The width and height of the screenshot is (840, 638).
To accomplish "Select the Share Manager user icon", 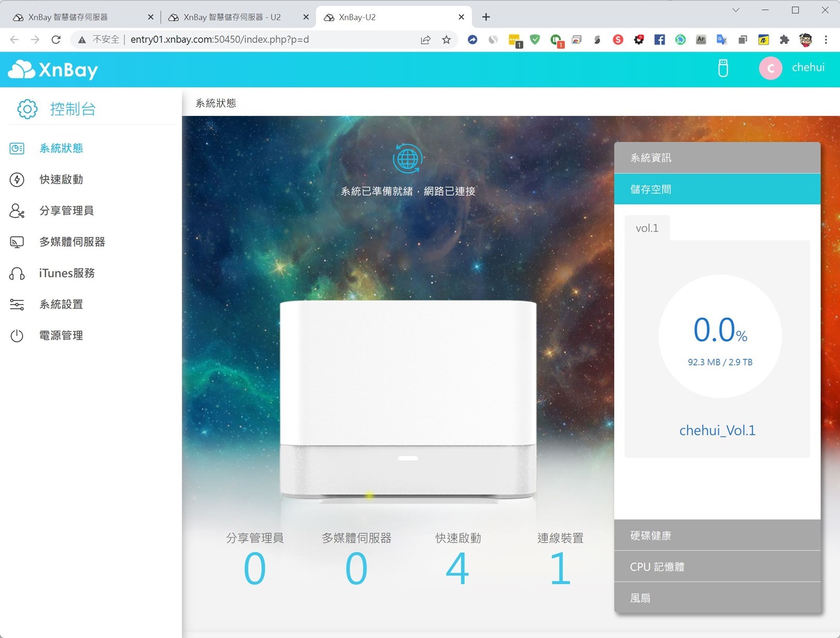I will (x=17, y=211).
